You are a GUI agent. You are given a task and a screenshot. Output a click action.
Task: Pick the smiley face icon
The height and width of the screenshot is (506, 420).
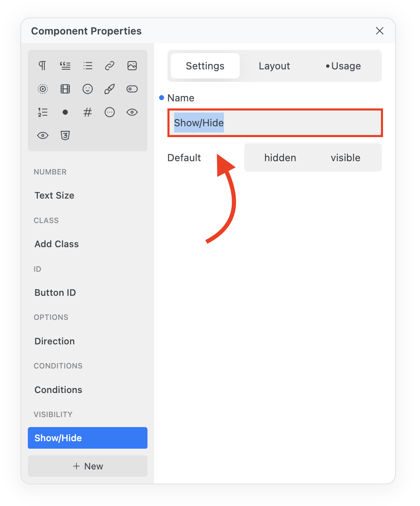[88, 89]
